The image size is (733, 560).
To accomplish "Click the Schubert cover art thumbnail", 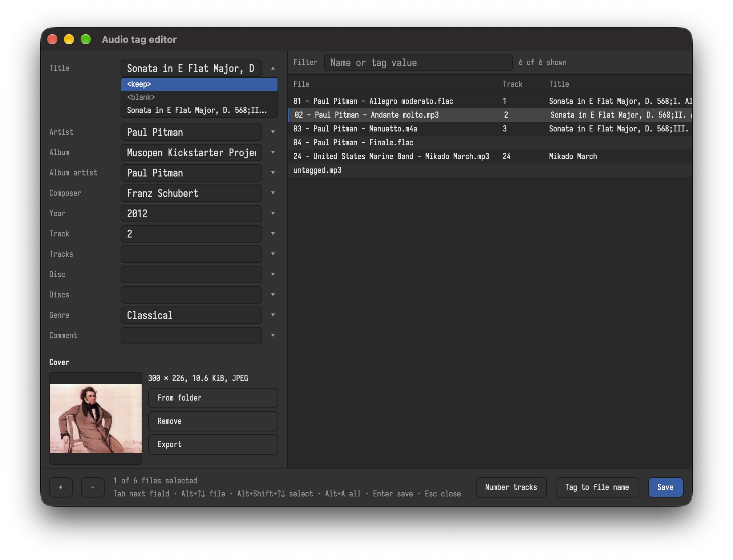I will (96, 418).
